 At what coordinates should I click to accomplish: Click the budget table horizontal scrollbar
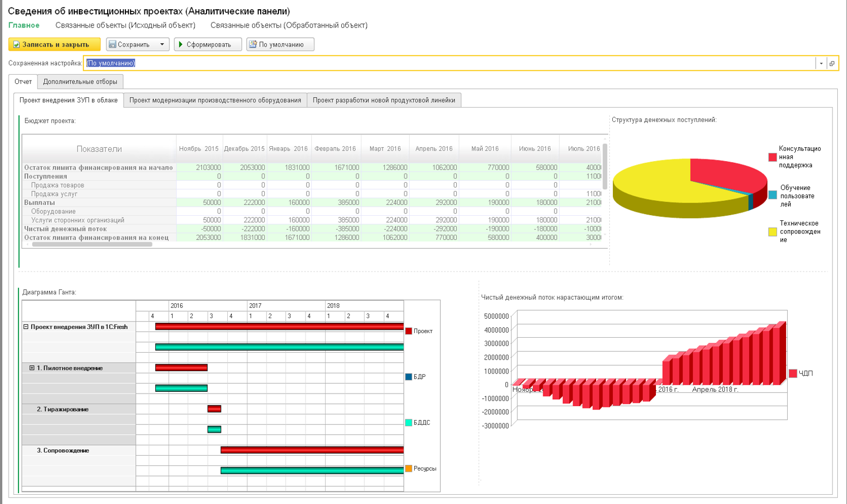click(x=92, y=245)
